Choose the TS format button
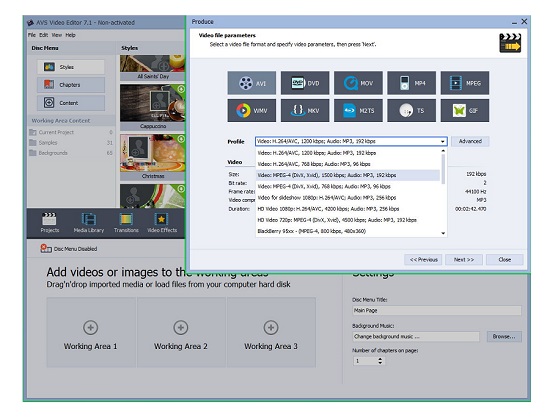This screenshot has height=418, width=550. 411,110
